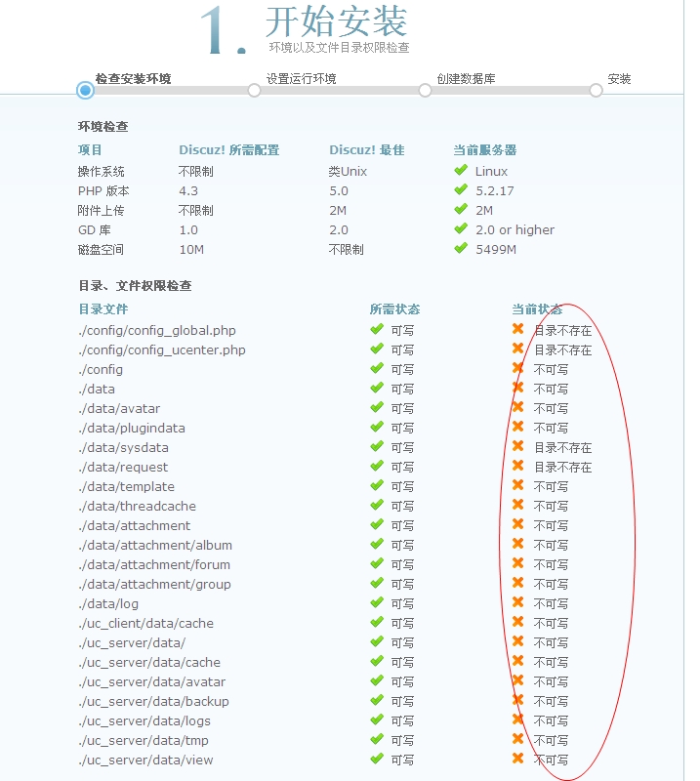Click the 10M required disk space value

191,250
